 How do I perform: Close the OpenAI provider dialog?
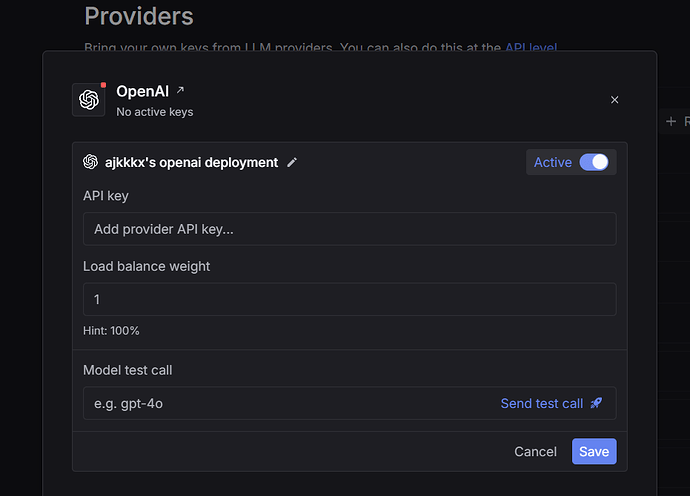click(614, 100)
